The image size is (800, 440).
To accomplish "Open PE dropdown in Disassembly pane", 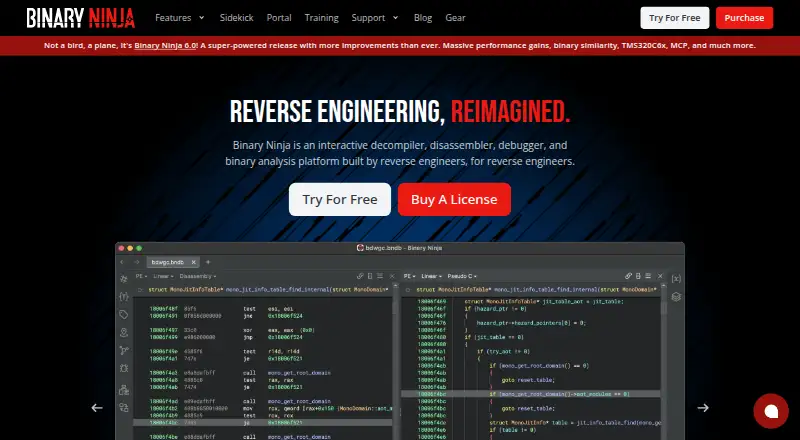I will click(x=141, y=276).
